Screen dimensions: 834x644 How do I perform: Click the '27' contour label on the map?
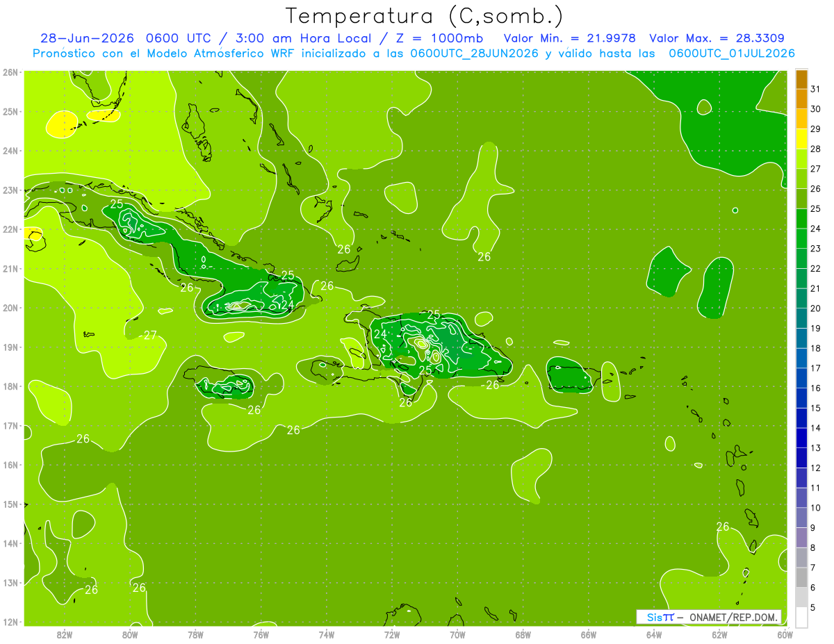(150, 336)
